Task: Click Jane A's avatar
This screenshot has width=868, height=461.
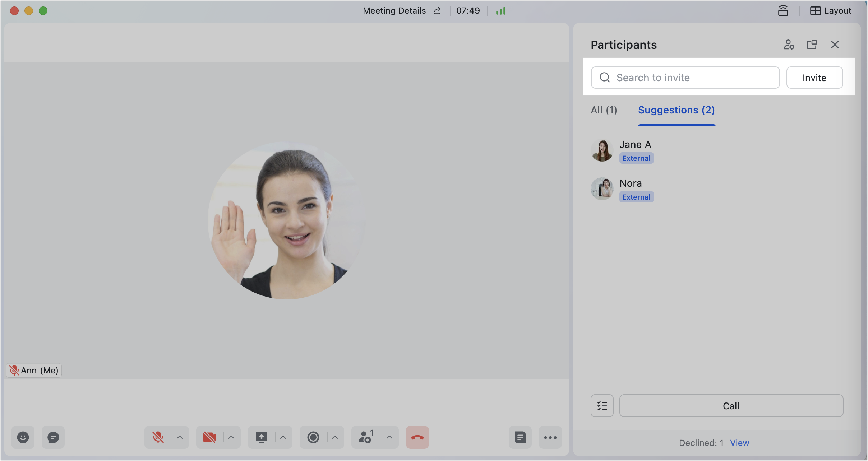Action: point(602,150)
